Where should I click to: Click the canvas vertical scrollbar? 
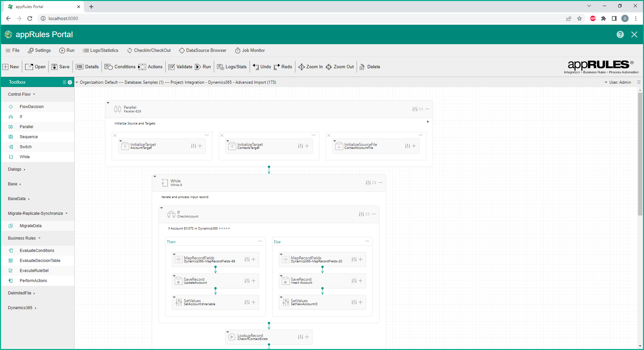640,154
